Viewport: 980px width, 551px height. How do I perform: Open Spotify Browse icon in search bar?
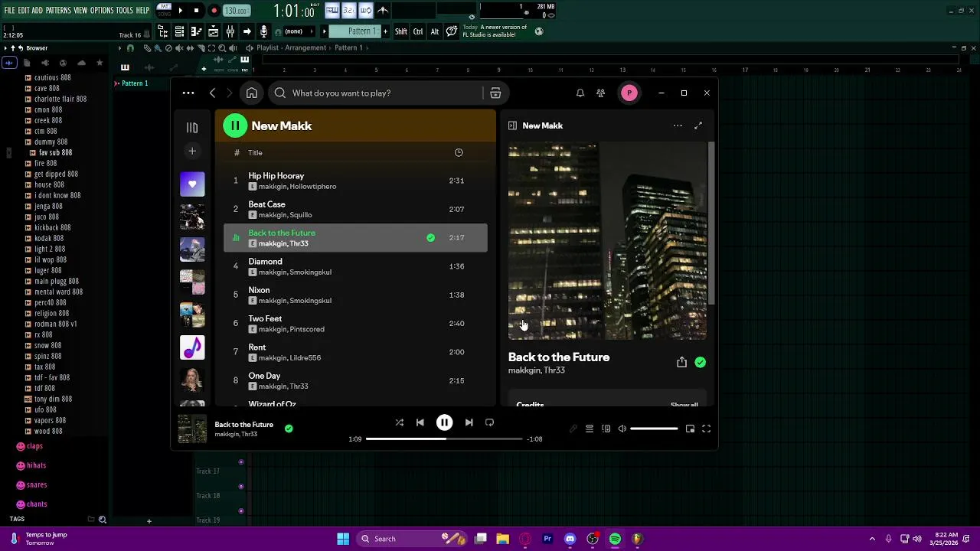[x=495, y=93]
